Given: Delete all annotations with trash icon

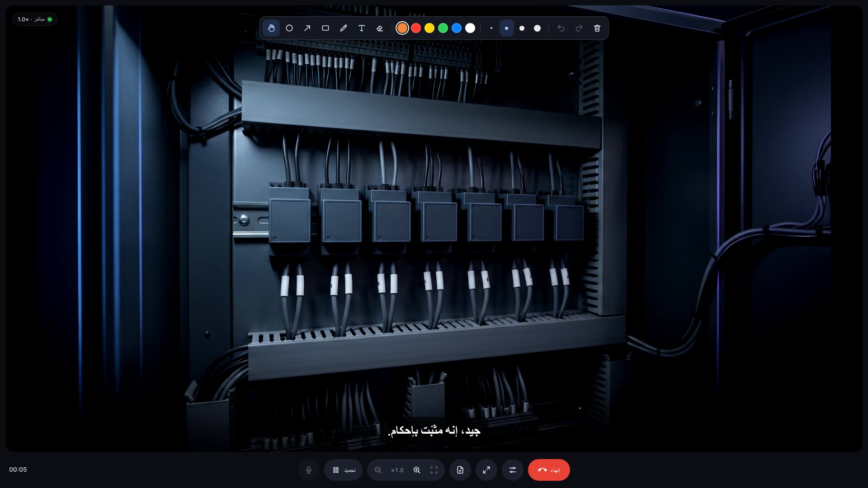Looking at the screenshot, I should (x=597, y=28).
